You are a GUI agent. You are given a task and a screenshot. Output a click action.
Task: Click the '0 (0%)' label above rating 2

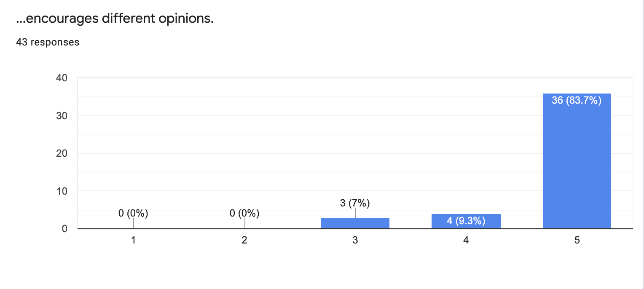pos(244,214)
